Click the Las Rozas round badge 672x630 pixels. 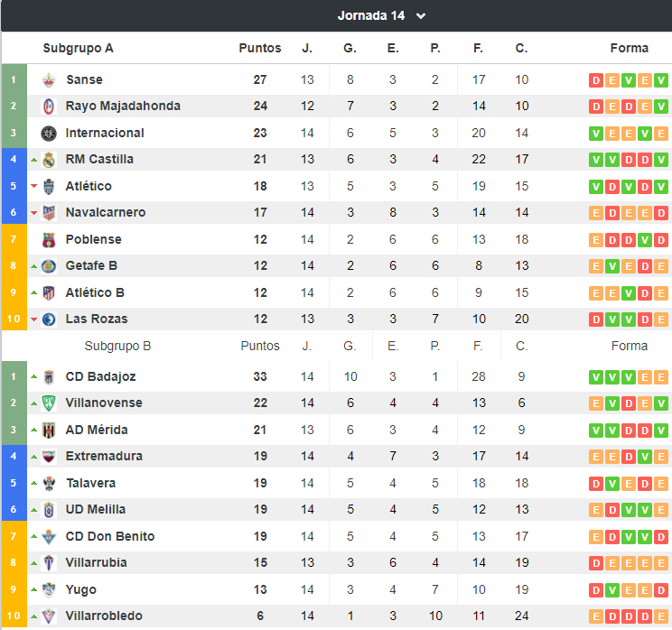(x=49, y=320)
